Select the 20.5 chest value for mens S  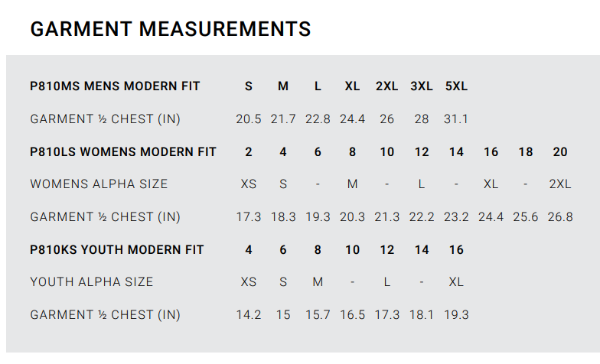249,119
